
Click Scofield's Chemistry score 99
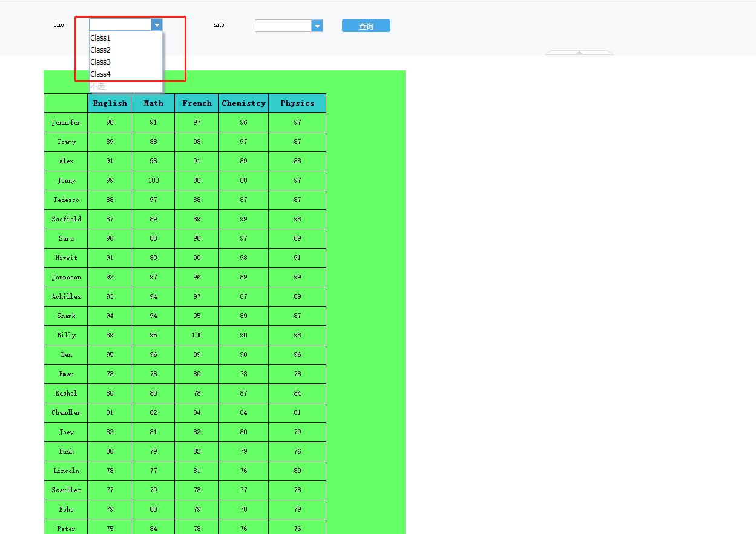[243, 219]
